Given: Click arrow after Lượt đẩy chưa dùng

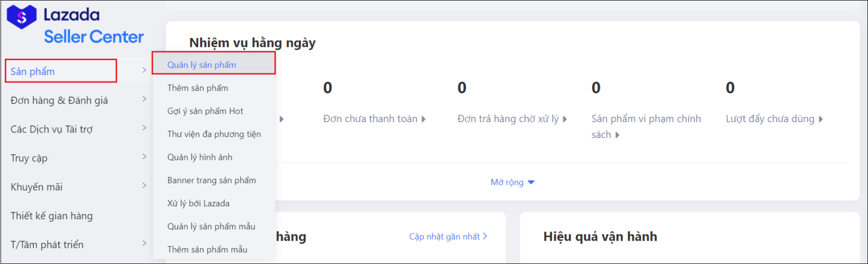Looking at the screenshot, I should 821,119.
